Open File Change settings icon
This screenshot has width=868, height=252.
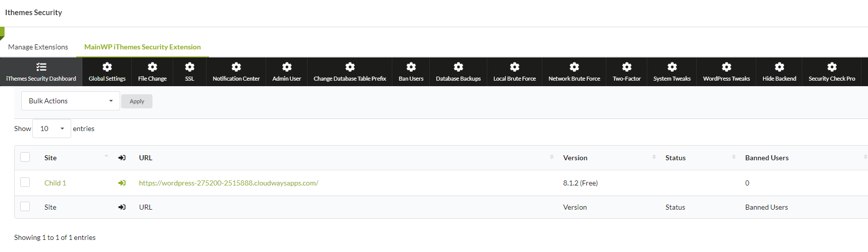click(152, 67)
